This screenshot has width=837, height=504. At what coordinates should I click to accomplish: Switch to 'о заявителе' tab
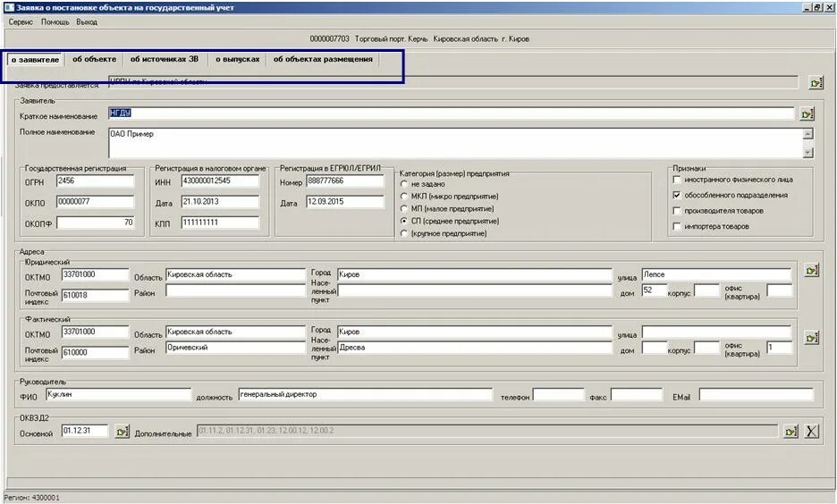(x=35, y=60)
